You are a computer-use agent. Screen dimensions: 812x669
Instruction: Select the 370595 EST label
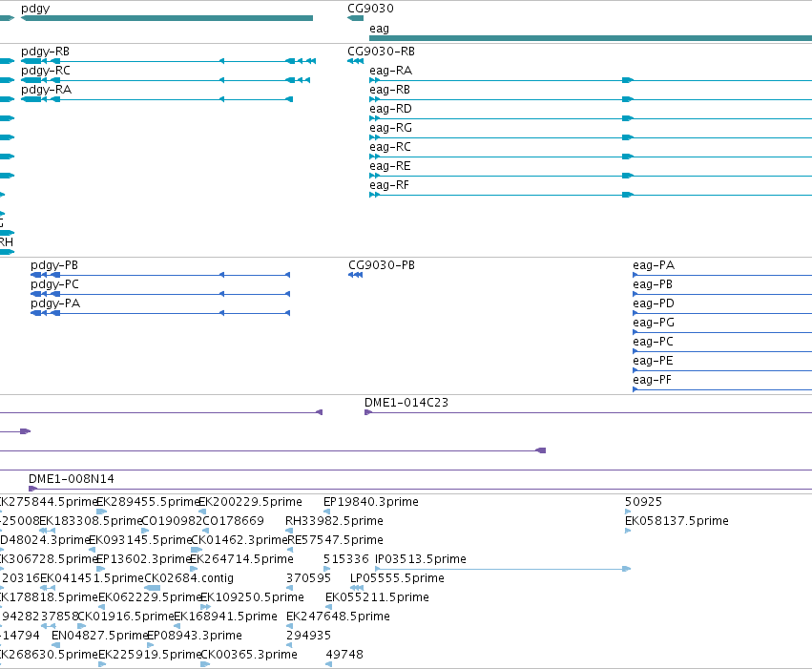308,578
